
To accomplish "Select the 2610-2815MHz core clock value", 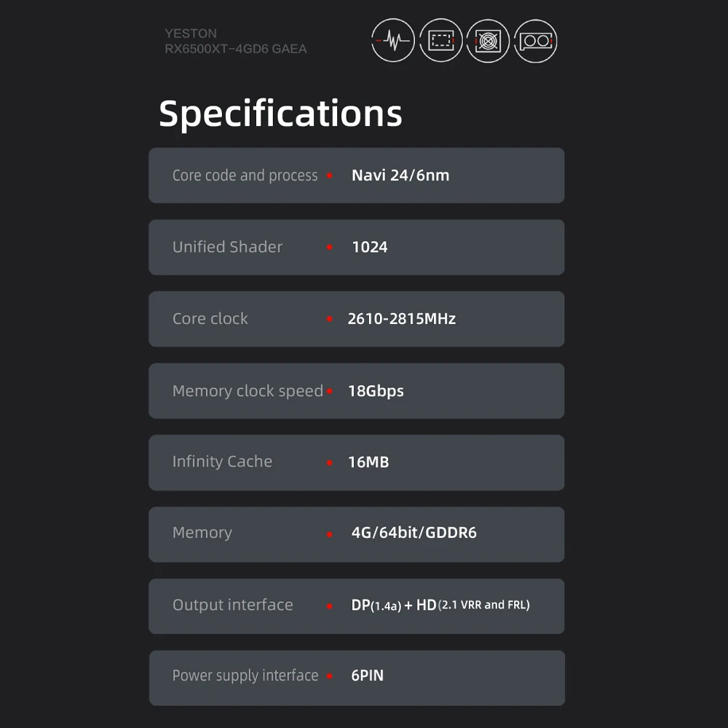I will coord(402,319).
